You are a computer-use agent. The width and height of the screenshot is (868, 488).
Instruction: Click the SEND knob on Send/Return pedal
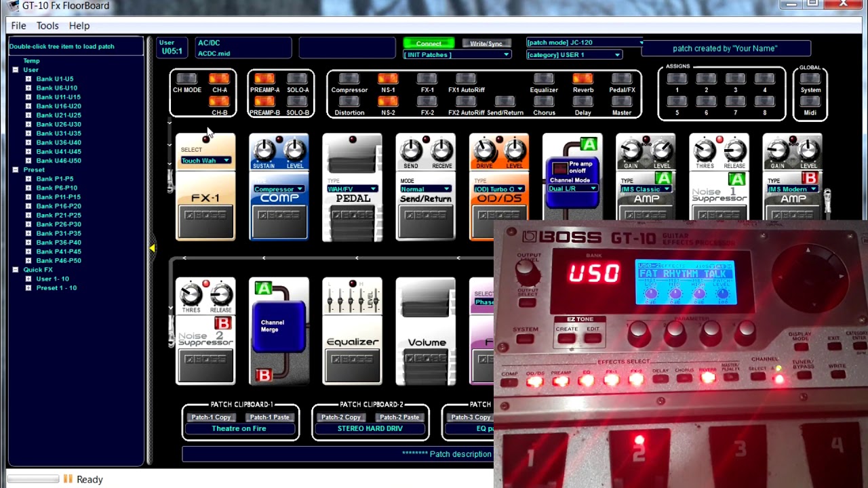(x=411, y=150)
